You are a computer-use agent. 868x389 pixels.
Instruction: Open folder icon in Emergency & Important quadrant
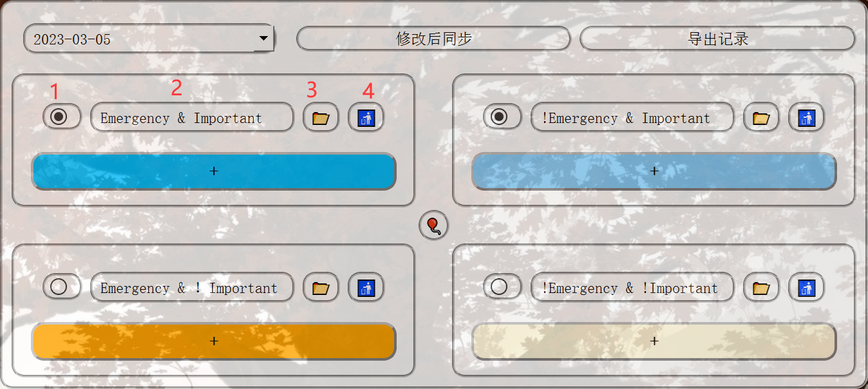[x=321, y=118]
